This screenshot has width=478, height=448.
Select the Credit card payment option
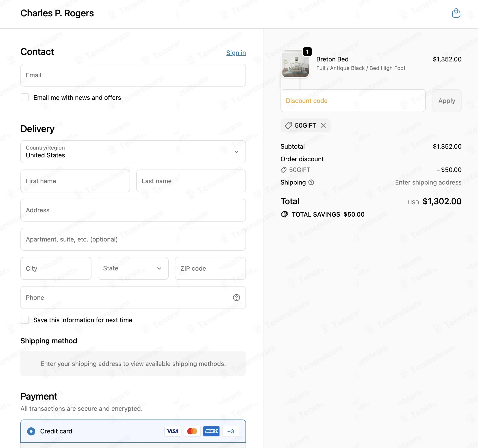[x=31, y=431]
